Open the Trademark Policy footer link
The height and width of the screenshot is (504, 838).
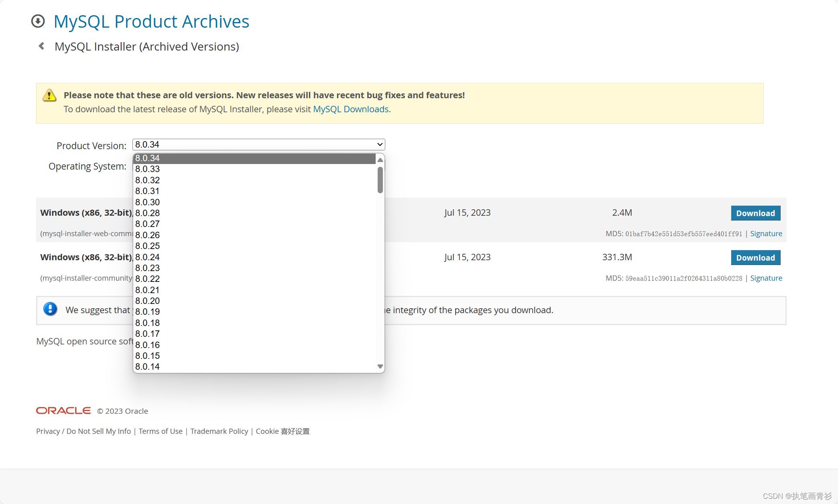tap(219, 431)
